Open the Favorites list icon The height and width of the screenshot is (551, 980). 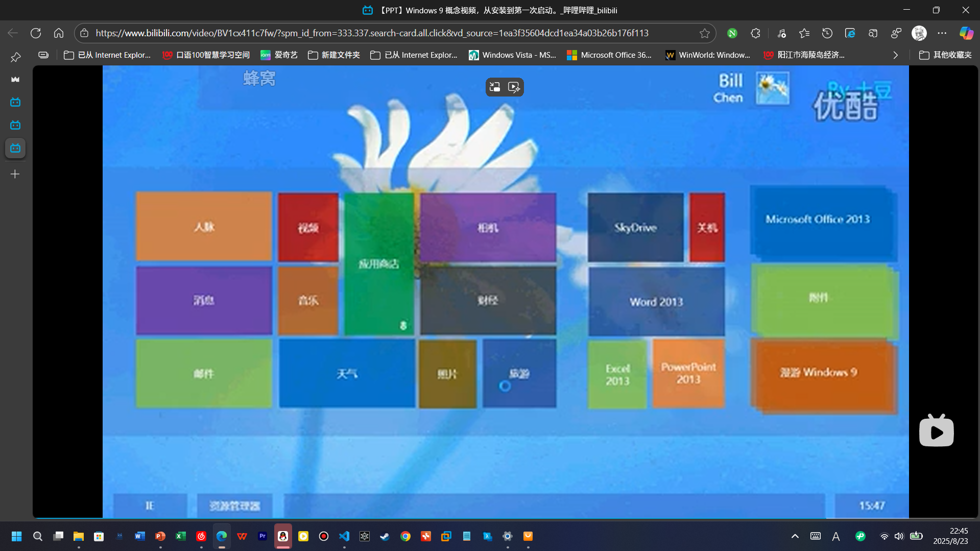[x=804, y=33]
